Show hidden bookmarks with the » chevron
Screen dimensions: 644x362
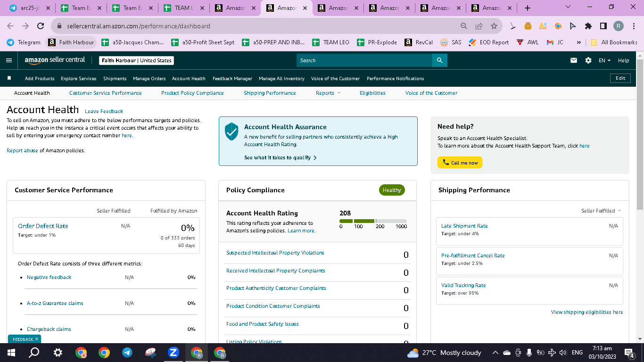click(578, 42)
